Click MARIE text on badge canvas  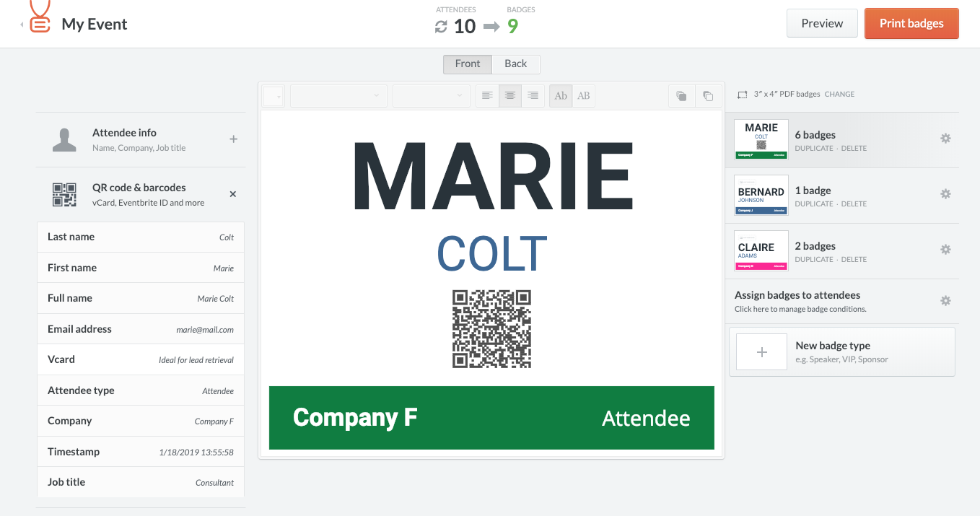pyautogui.click(x=492, y=176)
